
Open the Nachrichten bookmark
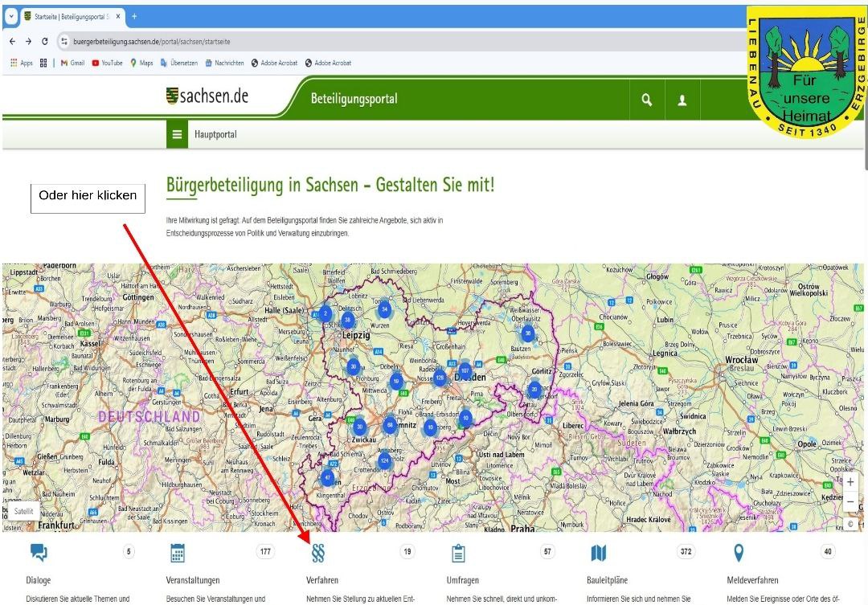(225, 63)
